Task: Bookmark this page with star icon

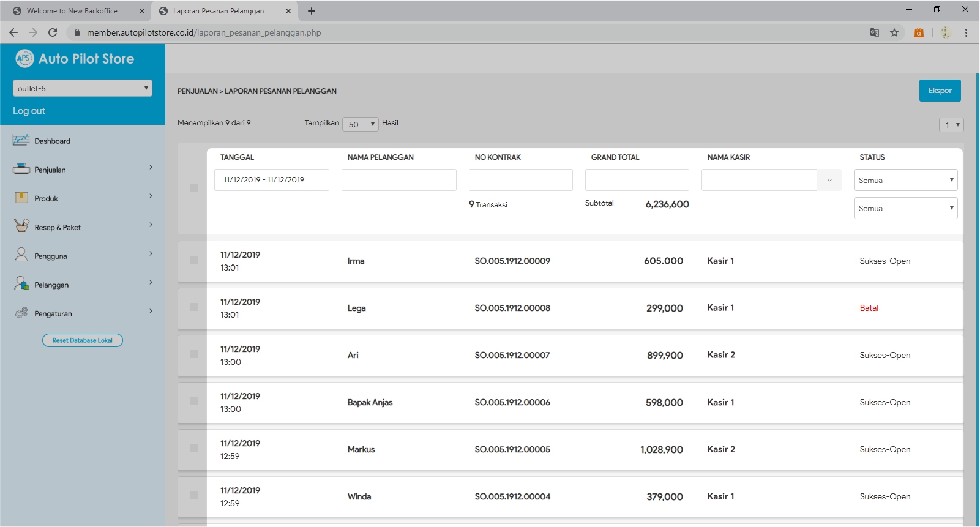Action: pyautogui.click(x=894, y=32)
